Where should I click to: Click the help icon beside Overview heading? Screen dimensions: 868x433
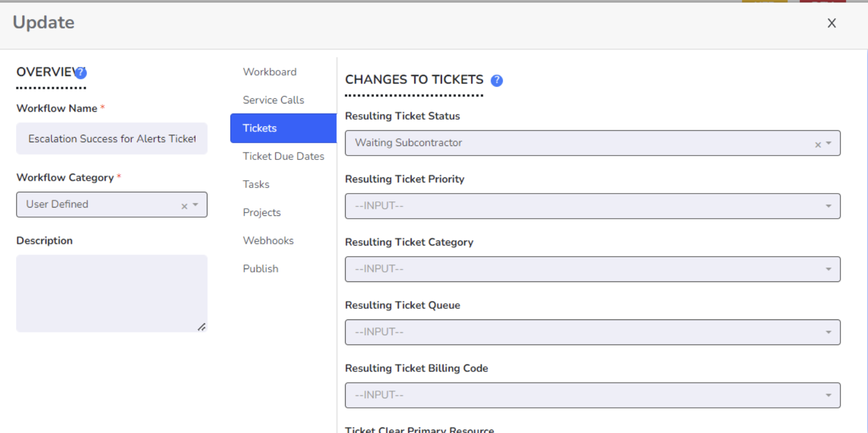(x=81, y=72)
